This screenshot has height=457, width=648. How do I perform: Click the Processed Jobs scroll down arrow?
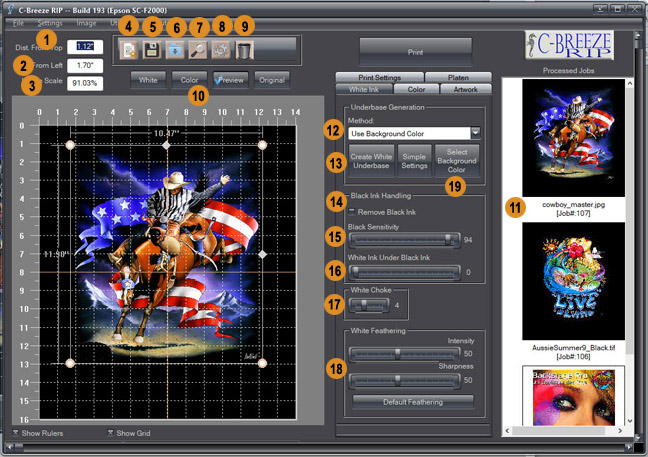(630, 421)
